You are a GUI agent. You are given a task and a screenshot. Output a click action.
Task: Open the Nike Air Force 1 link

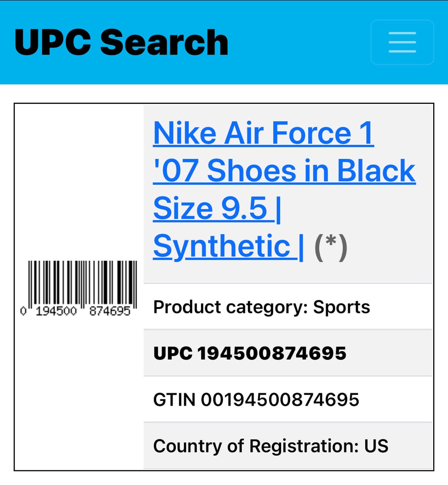[263, 133]
